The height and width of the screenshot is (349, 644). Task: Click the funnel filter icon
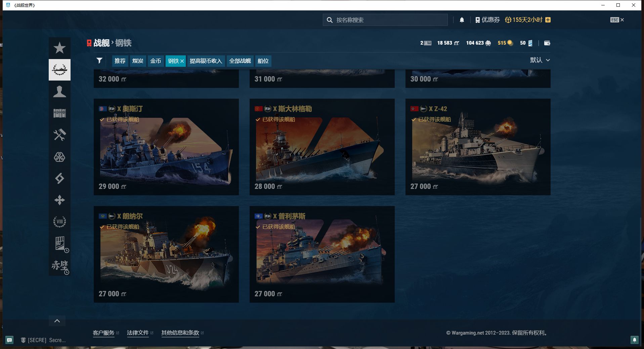click(x=99, y=61)
